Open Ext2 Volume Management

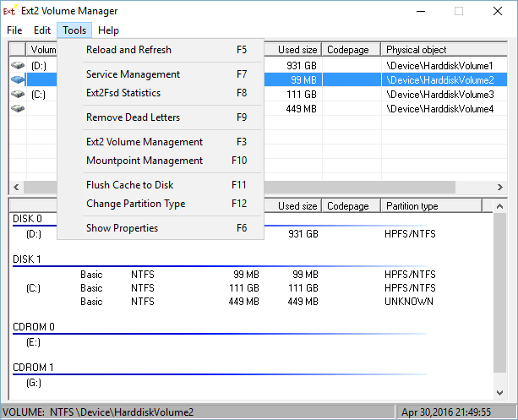[x=161, y=142]
